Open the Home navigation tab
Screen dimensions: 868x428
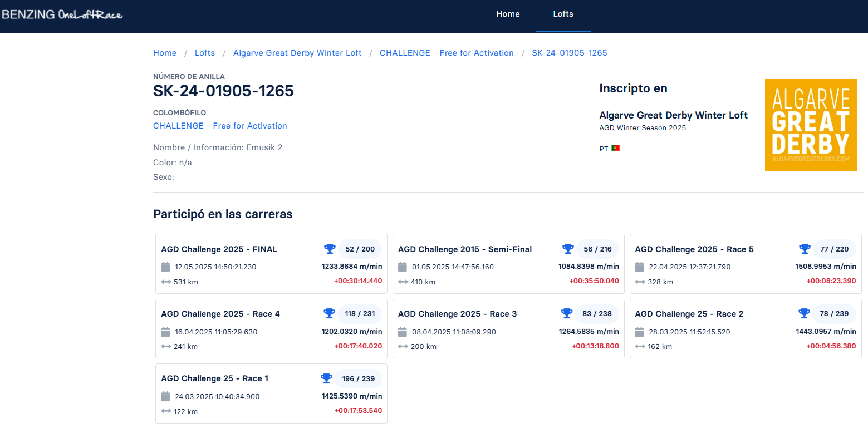[x=508, y=14]
